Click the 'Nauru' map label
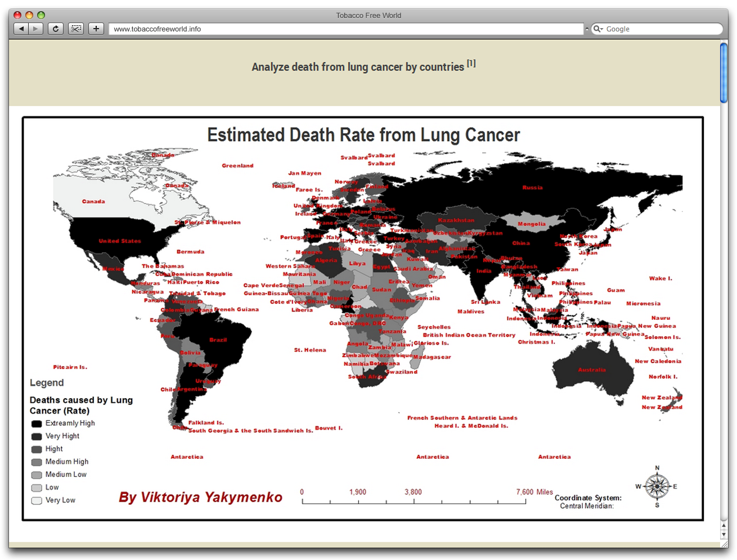737x560 pixels. [661, 318]
